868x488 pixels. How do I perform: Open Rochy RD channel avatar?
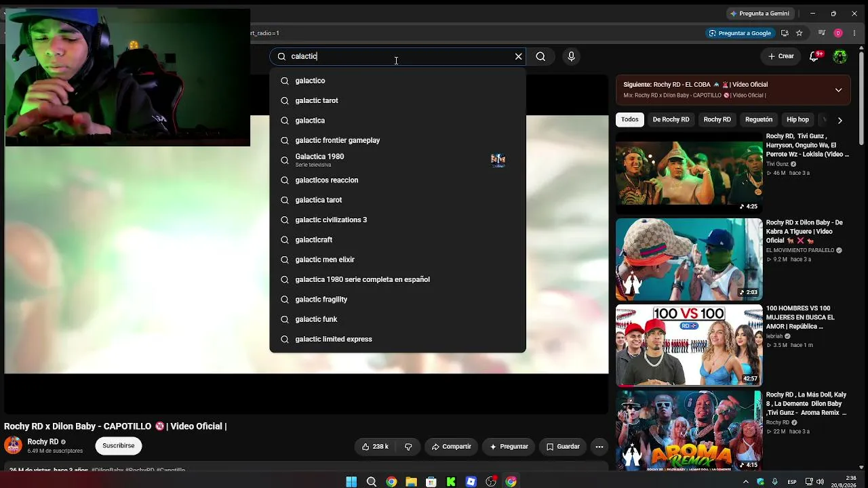[13, 445]
